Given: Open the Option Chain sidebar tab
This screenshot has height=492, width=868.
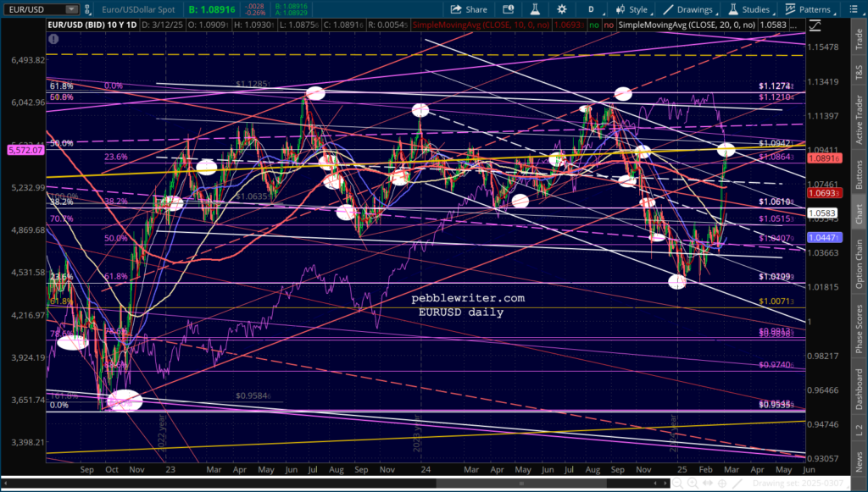Looking at the screenshot, I should 860,263.
